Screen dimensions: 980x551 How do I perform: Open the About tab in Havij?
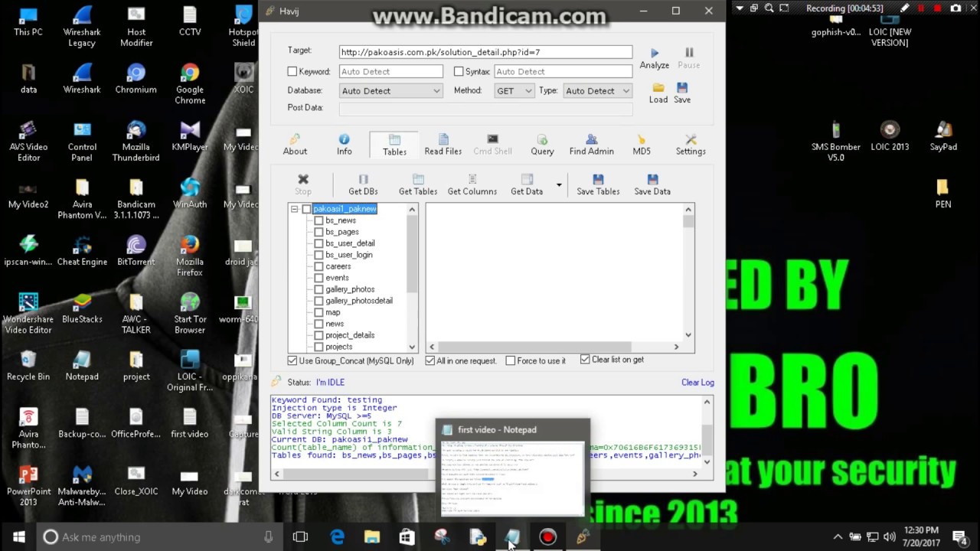[295, 145]
